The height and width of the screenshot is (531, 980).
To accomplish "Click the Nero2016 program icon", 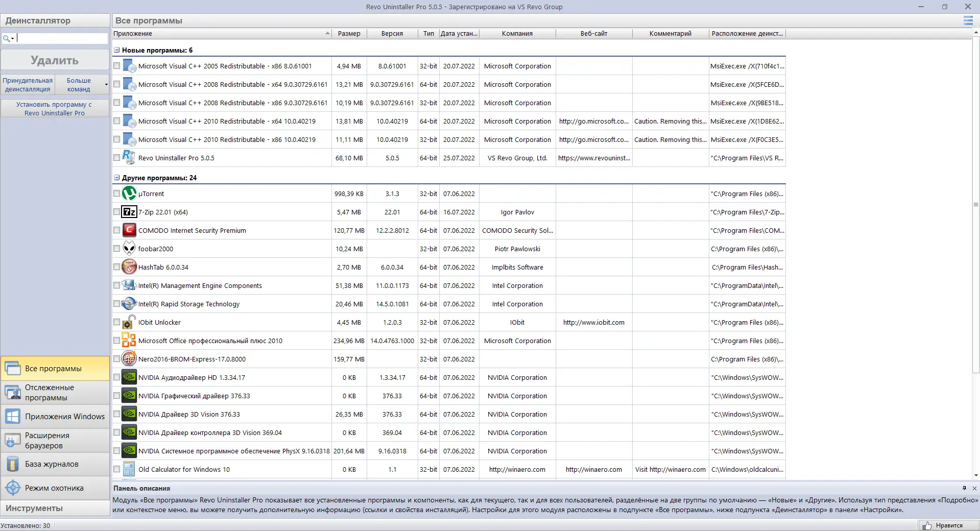I will (129, 359).
